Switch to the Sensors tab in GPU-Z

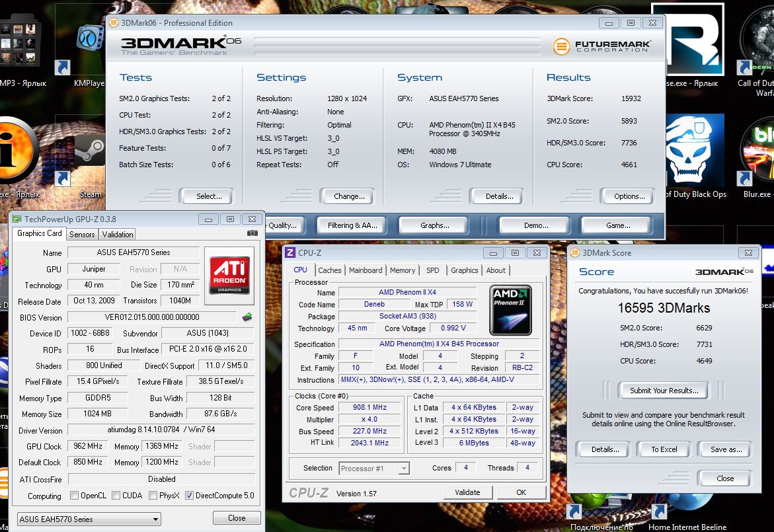point(82,235)
